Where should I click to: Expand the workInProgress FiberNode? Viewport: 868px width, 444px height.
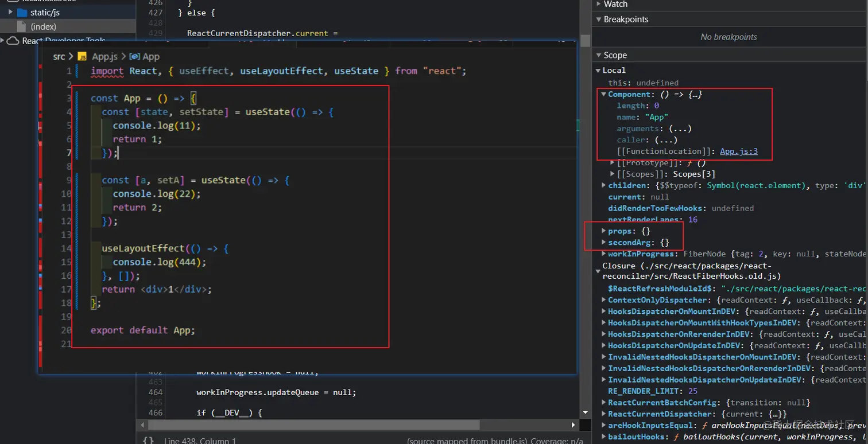point(603,254)
